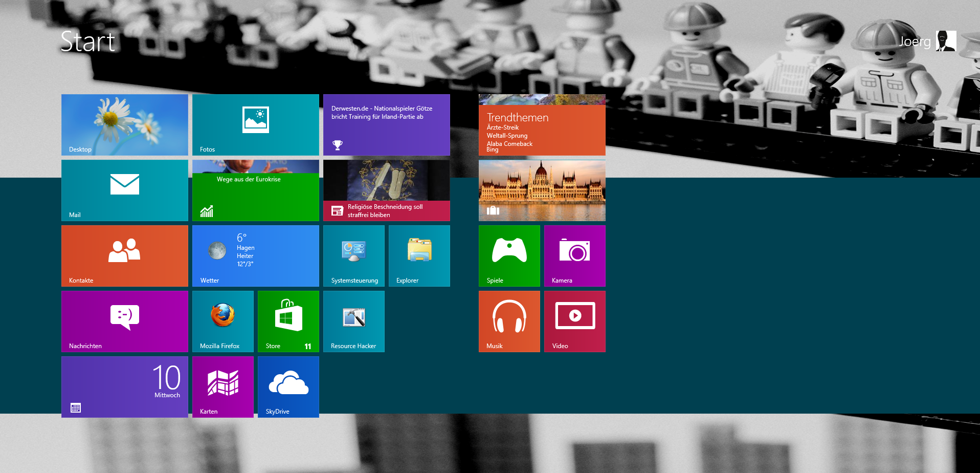Image resolution: width=980 pixels, height=473 pixels.
Task: Open the Fotos tile
Action: tap(256, 125)
